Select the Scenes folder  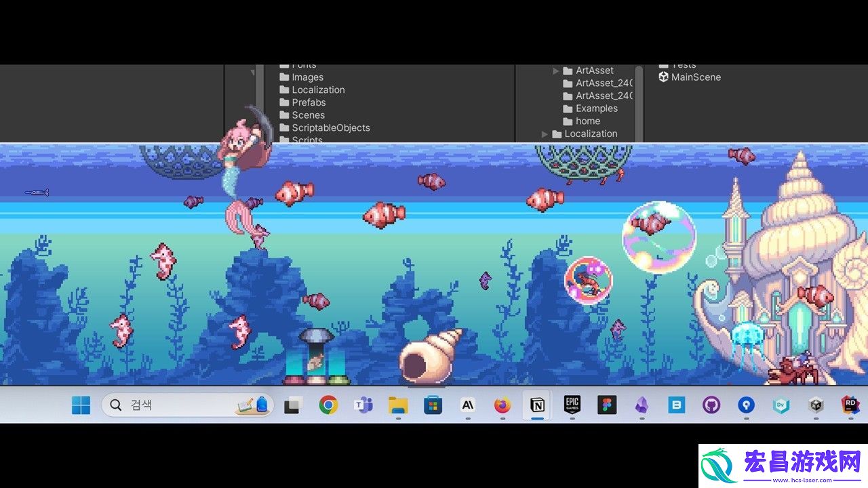[x=302, y=115]
